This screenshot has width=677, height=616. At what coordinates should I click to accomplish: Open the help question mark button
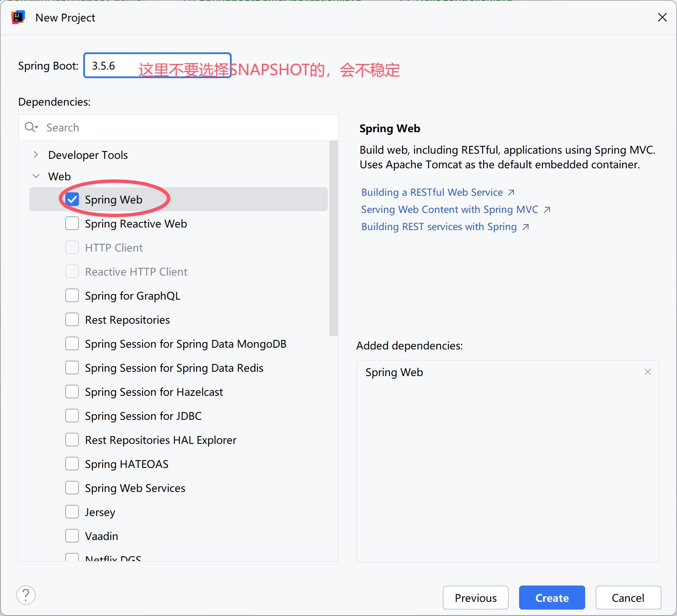[26, 595]
